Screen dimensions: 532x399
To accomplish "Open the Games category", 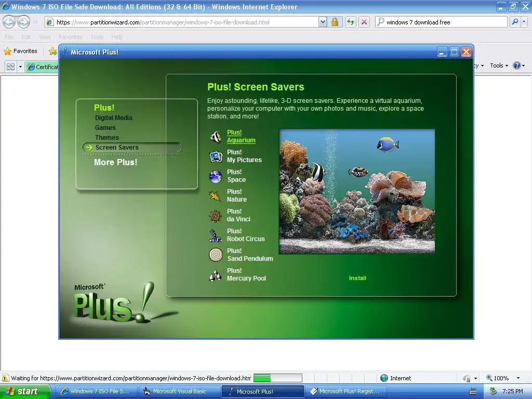I will (x=105, y=128).
